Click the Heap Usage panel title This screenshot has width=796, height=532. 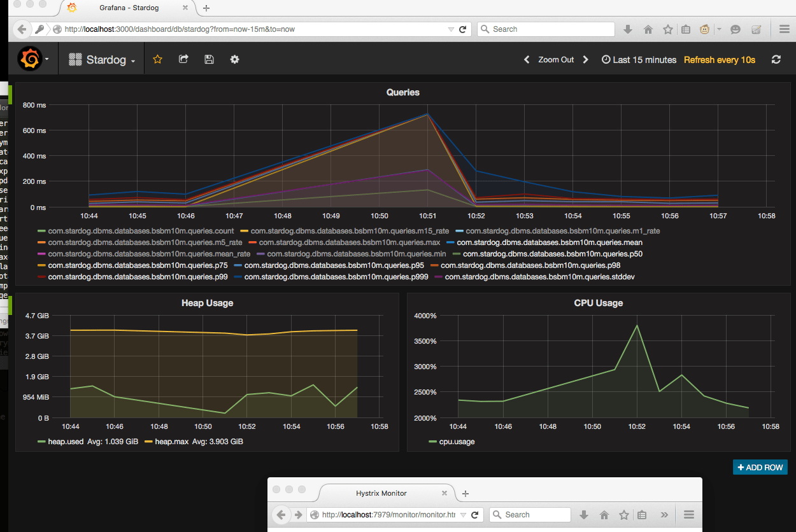(207, 303)
